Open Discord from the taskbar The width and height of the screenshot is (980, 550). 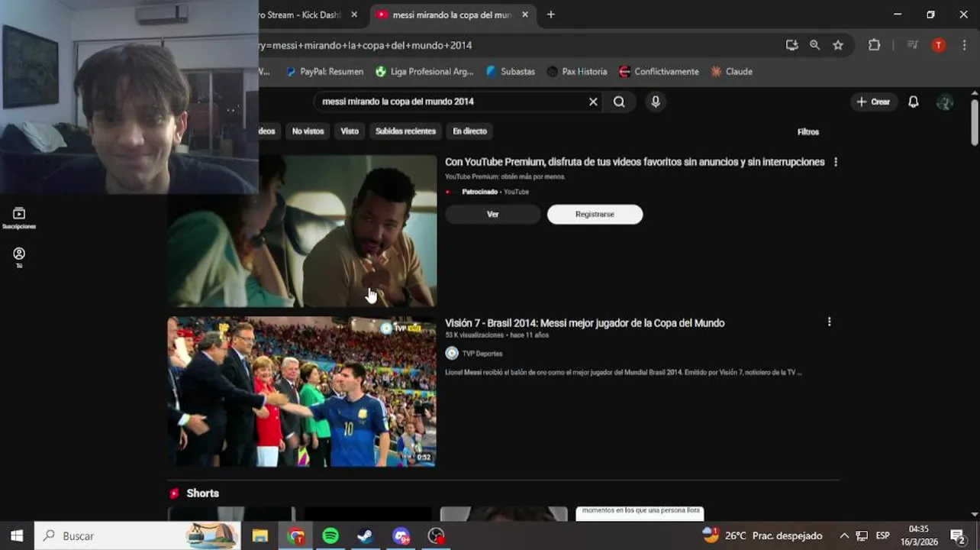401,535
